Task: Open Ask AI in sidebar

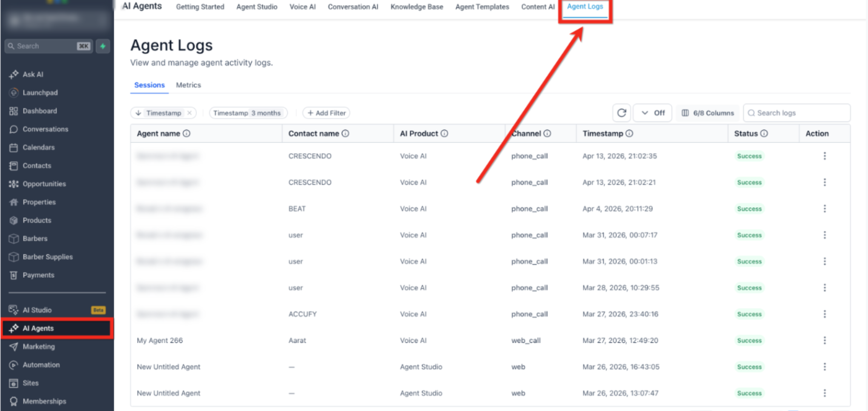Action: (x=33, y=74)
